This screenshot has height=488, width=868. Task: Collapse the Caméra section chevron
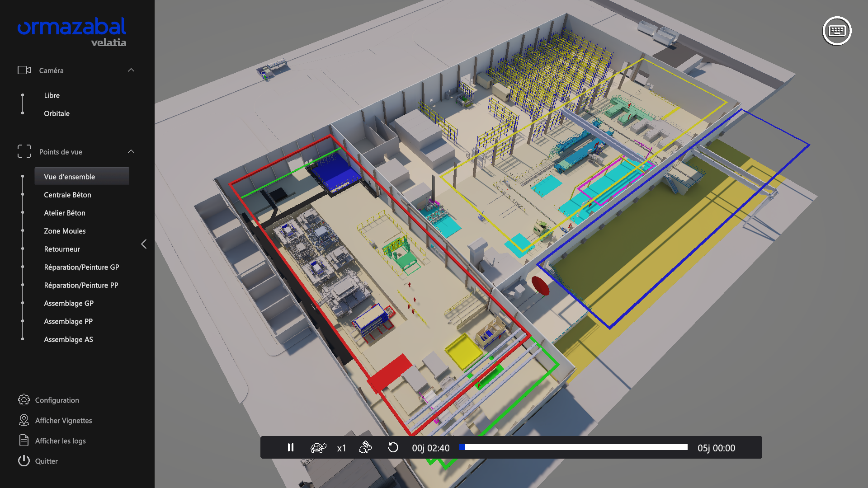point(131,70)
